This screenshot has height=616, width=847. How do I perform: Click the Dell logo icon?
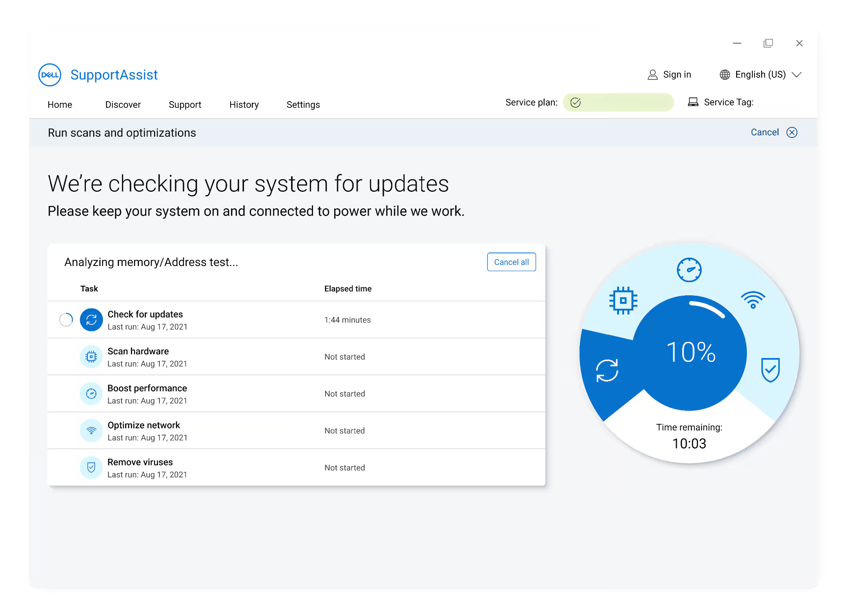[x=50, y=75]
